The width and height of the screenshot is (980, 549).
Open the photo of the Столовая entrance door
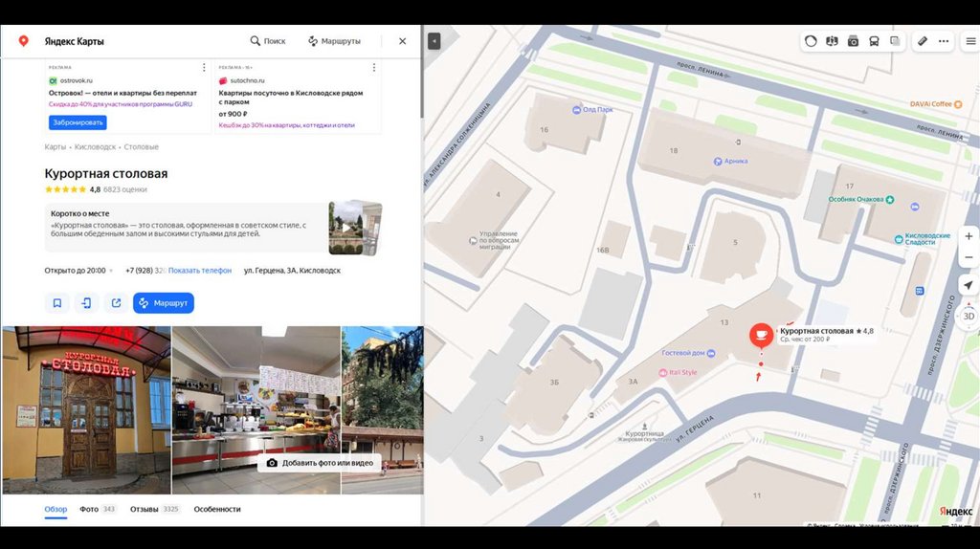pos(86,410)
